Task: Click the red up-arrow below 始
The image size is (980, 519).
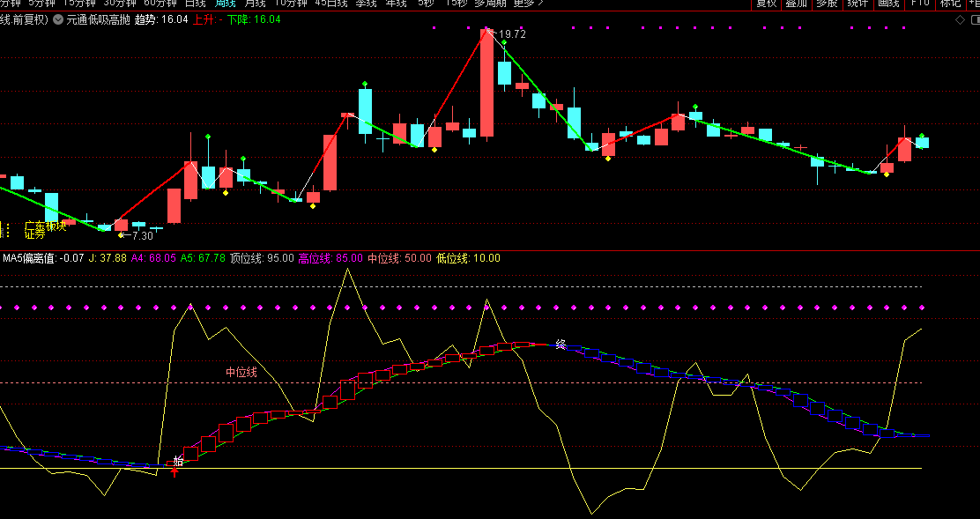Action: click(174, 471)
